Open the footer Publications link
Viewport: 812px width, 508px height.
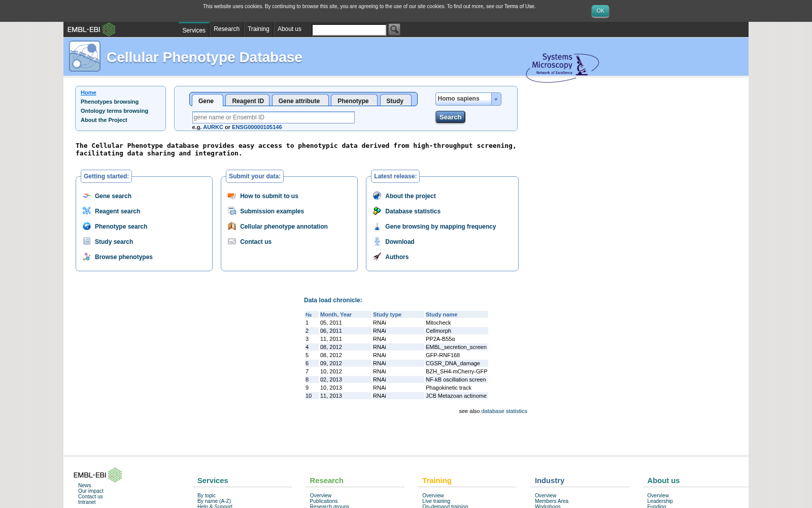point(324,501)
